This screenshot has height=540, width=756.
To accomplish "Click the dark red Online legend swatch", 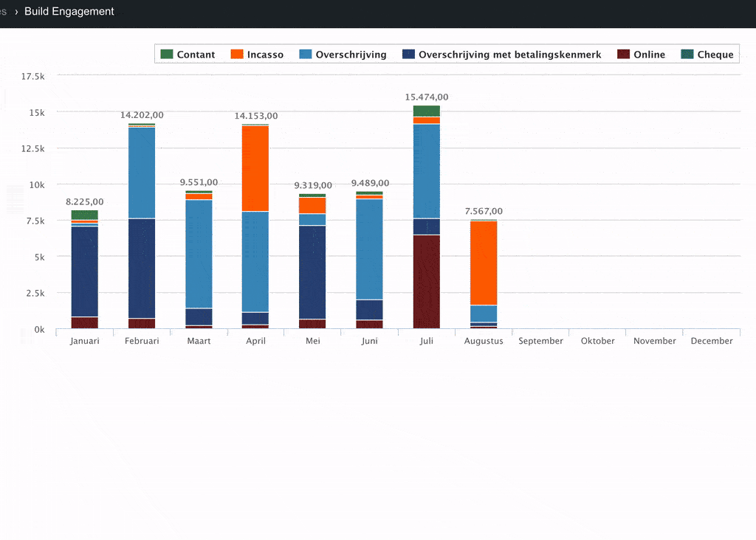I will tap(624, 55).
